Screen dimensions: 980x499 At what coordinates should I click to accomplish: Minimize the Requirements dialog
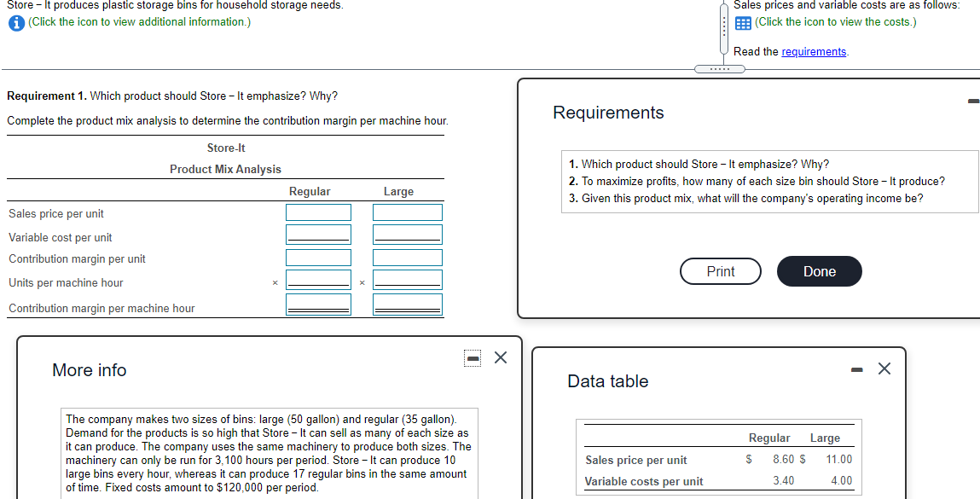click(973, 101)
